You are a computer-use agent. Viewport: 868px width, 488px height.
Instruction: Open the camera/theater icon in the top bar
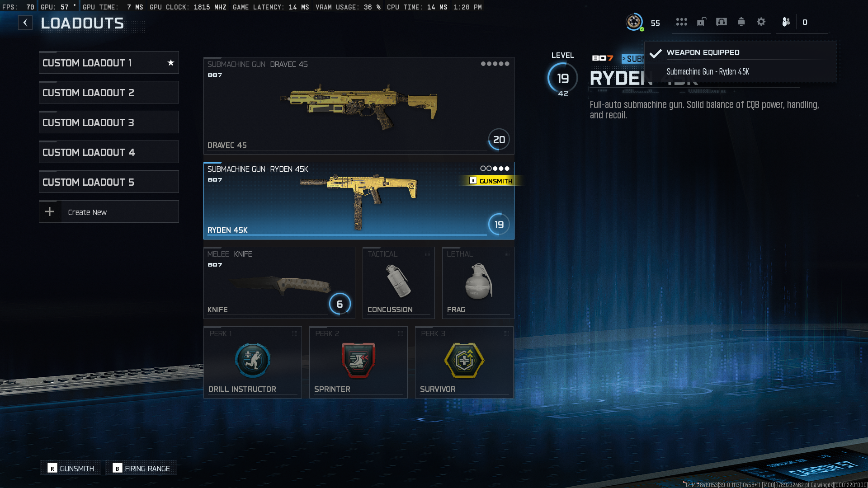722,22
